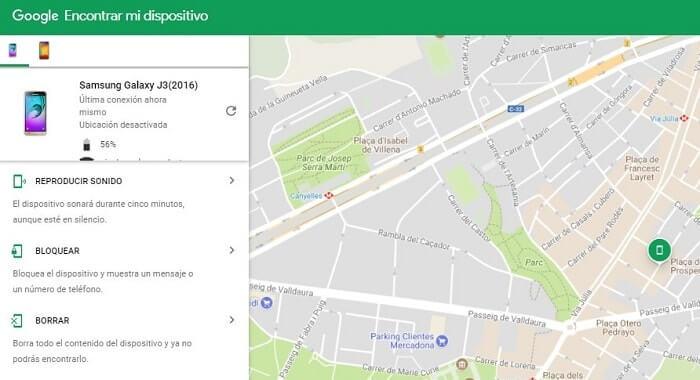Screen dimensions: 700x380
Task: Click the green device location marker on map
Action: [x=659, y=250]
